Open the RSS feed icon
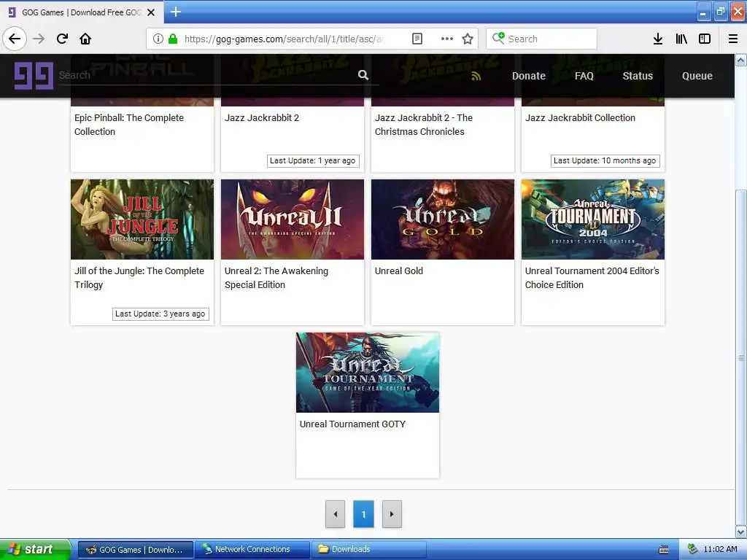This screenshot has height=560, width=747. pos(476,76)
